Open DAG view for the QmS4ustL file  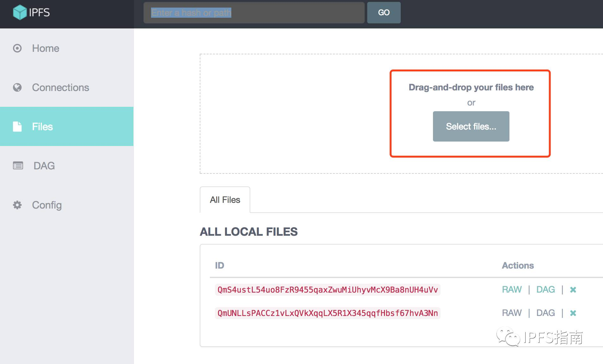pyautogui.click(x=545, y=289)
